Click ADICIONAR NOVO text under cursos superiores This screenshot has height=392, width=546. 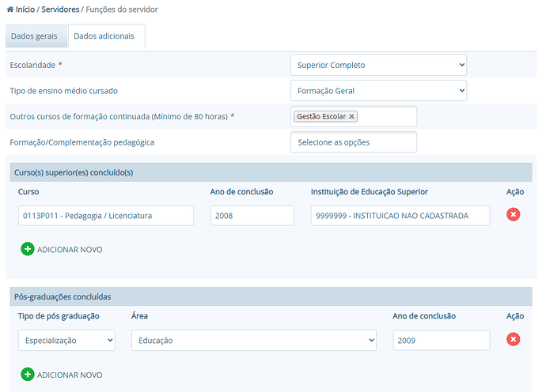(x=70, y=250)
